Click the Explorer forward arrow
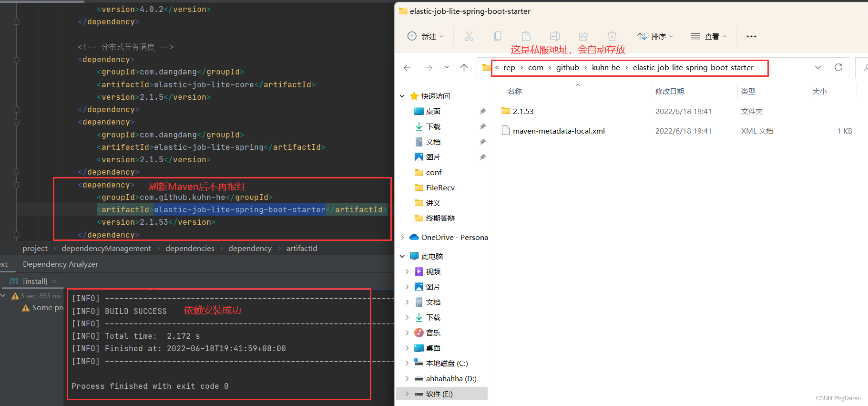 pyautogui.click(x=429, y=68)
